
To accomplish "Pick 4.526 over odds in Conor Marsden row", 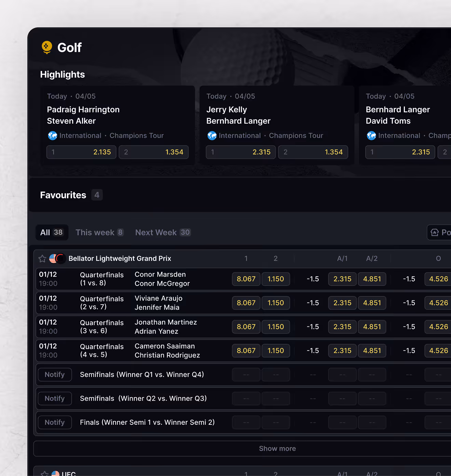I will 438,279.
